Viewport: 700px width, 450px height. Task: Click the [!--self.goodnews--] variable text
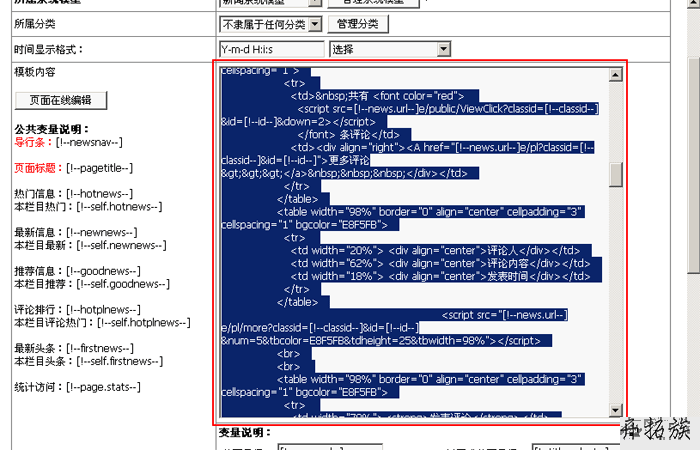[x=123, y=284]
